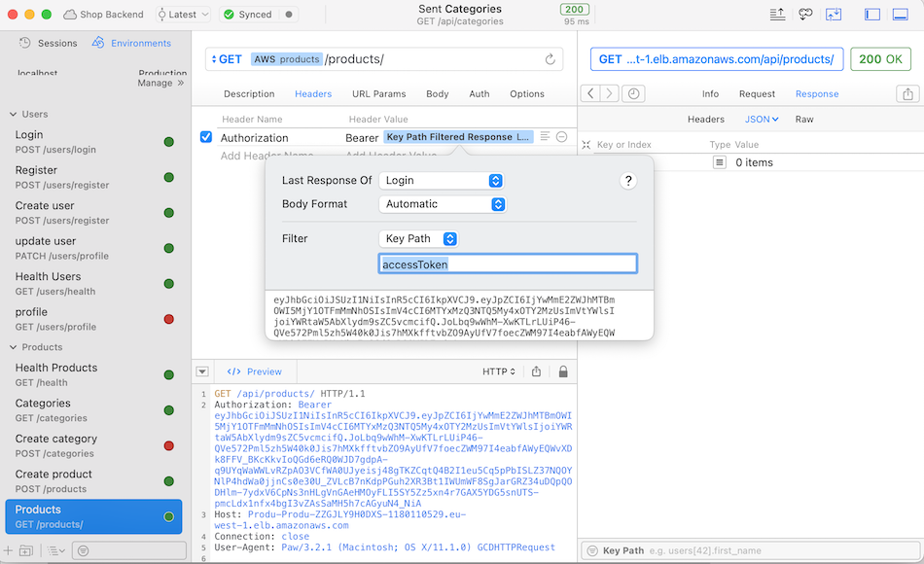Click the expand-all icon next to Key or Index
The width and height of the screenshot is (924, 564).
(x=586, y=145)
